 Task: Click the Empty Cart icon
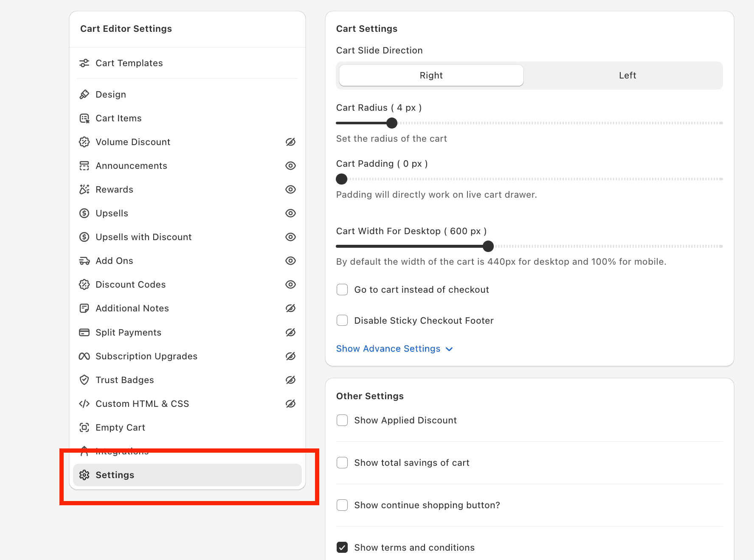pos(84,428)
